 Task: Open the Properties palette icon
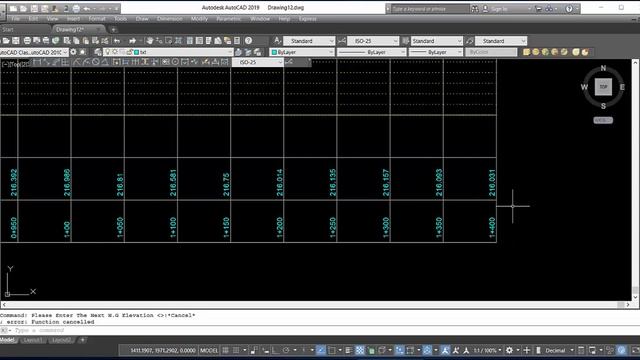[190, 41]
